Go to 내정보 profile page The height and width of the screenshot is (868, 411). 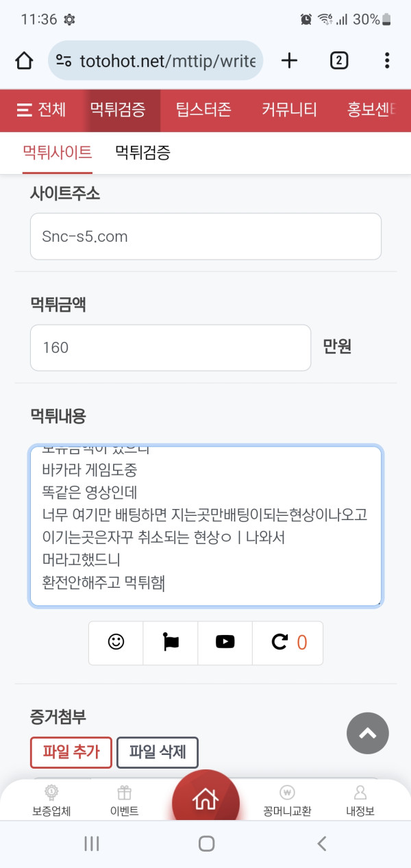tap(360, 801)
